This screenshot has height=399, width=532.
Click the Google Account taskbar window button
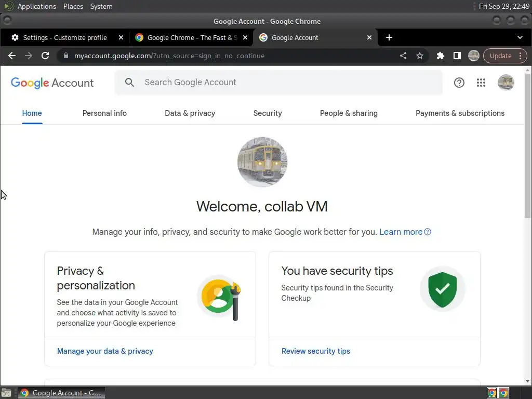point(62,393)
